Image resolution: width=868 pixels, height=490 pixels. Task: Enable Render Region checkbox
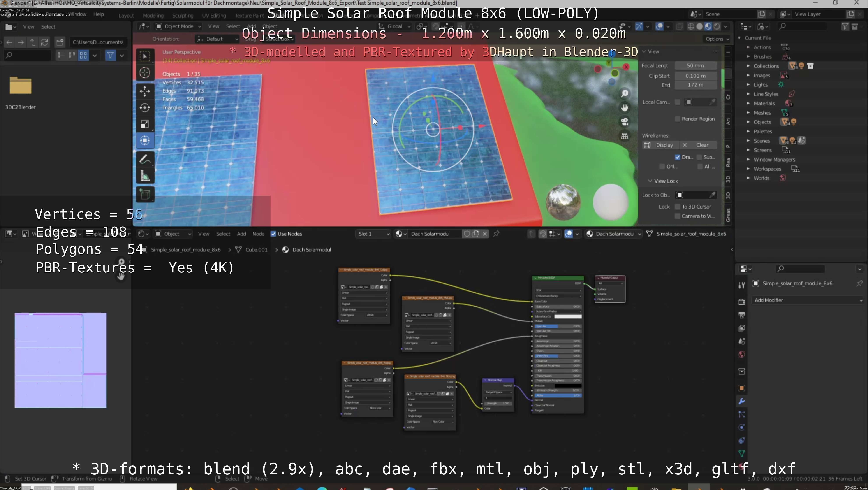[x=677, y=119]
